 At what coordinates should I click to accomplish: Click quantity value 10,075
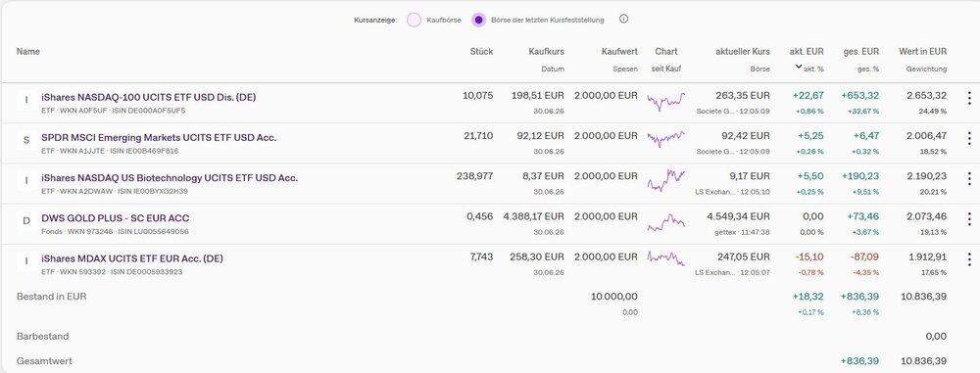(478, 96)
